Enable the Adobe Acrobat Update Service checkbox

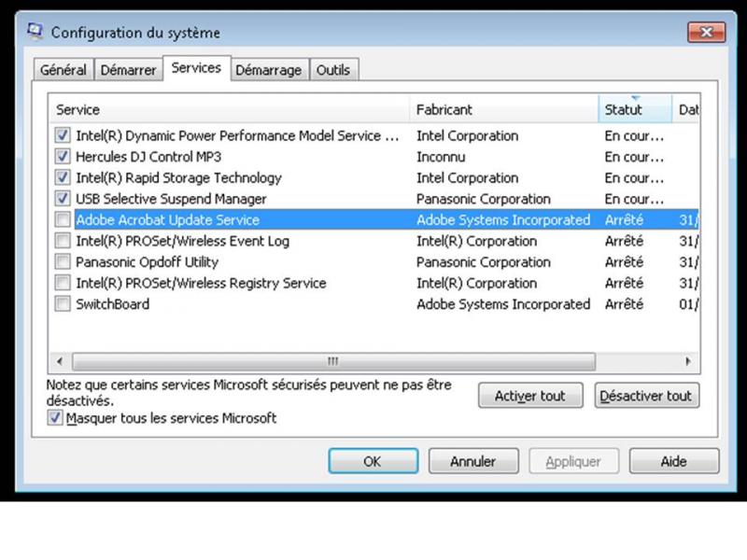63,220
